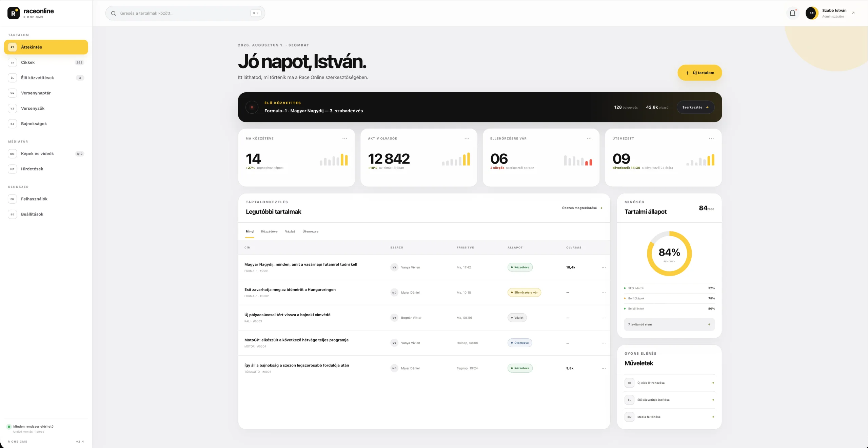Open row menu for MotoGP article
This screenshot has height=448, width=868.
604,343
